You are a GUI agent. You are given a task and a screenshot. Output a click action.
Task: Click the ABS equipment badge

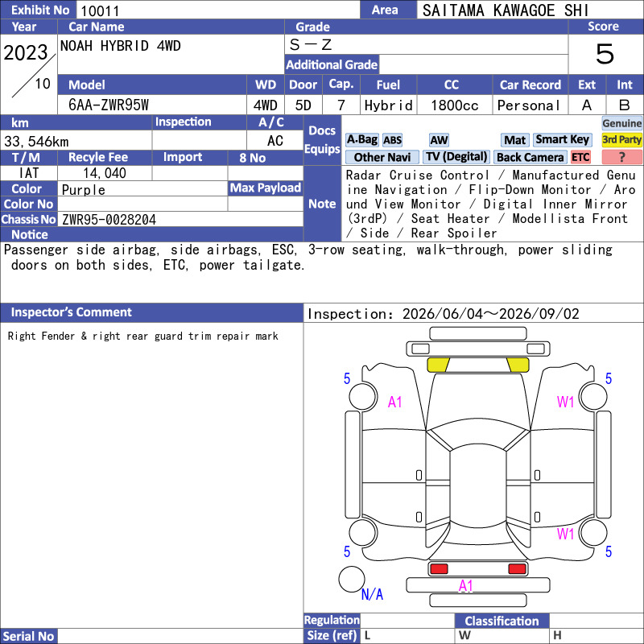(x=392, y=140)
